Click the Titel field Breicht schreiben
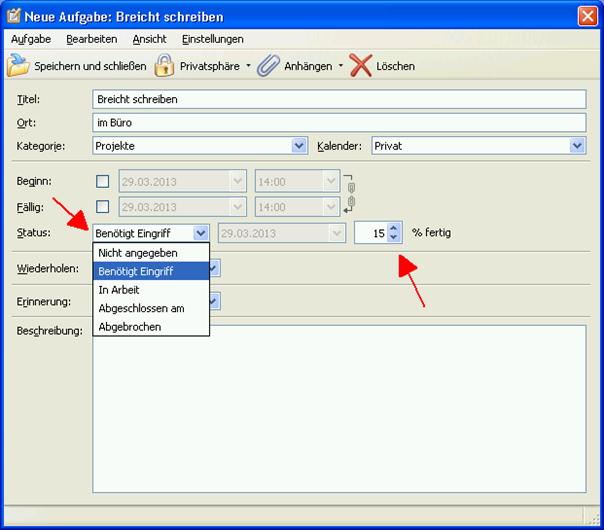This screenshot has height=530, width=604. 339,99
